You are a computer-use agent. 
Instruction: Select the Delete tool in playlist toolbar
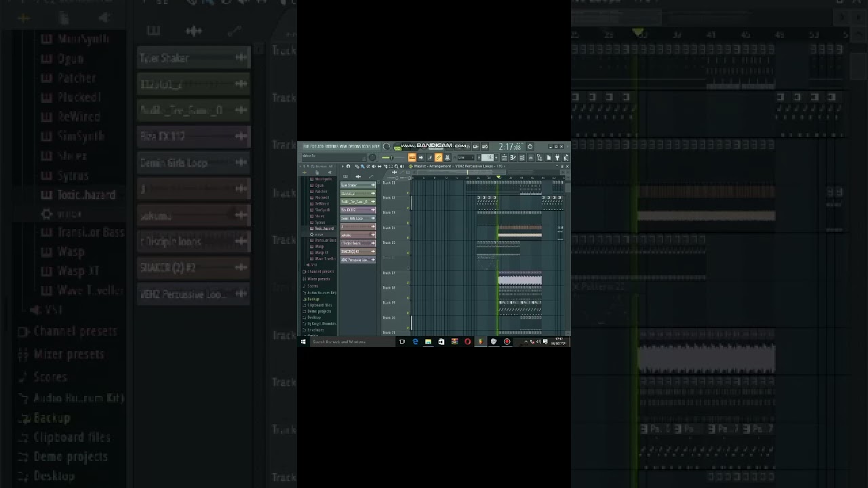click(368, 166)
